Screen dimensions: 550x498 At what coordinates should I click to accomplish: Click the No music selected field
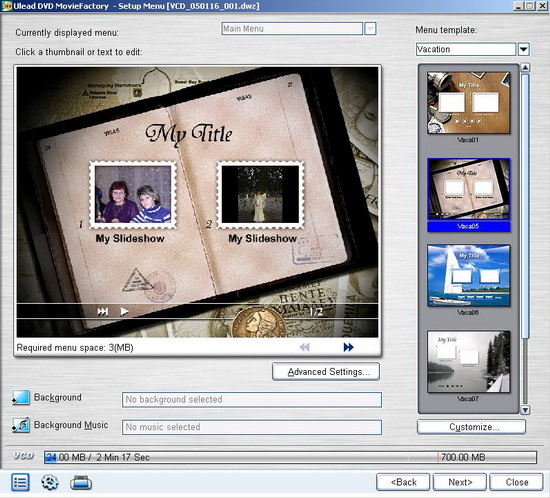[x=252, y=427]
